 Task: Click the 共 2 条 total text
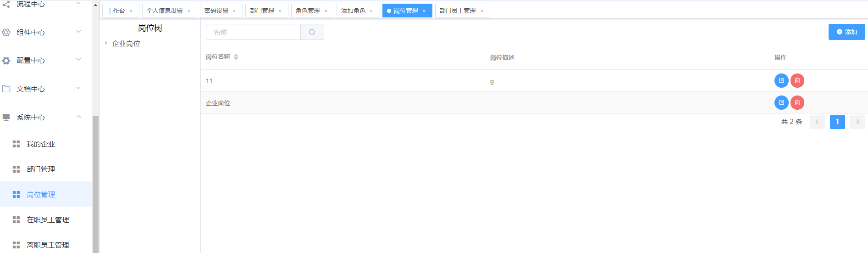tap(792, 122)
